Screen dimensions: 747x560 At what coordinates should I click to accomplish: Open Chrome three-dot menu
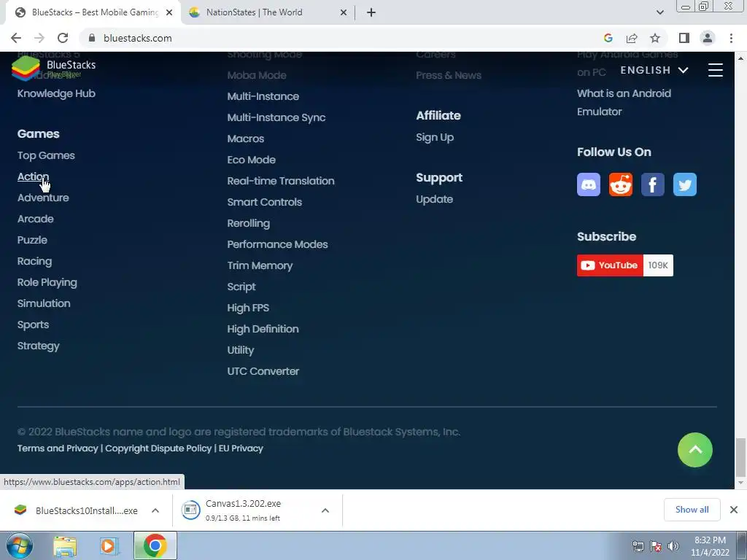731,38
